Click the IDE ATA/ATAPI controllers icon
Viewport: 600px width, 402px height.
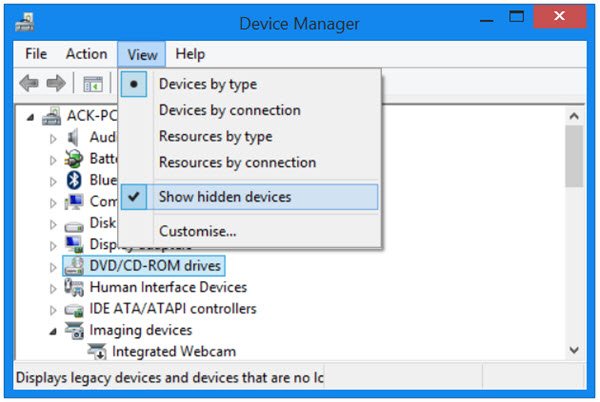coord(74,309)
